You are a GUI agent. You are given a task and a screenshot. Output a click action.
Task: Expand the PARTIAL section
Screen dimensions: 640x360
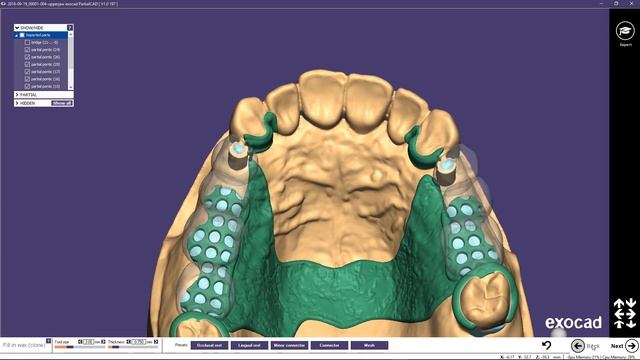pos(17,95)
